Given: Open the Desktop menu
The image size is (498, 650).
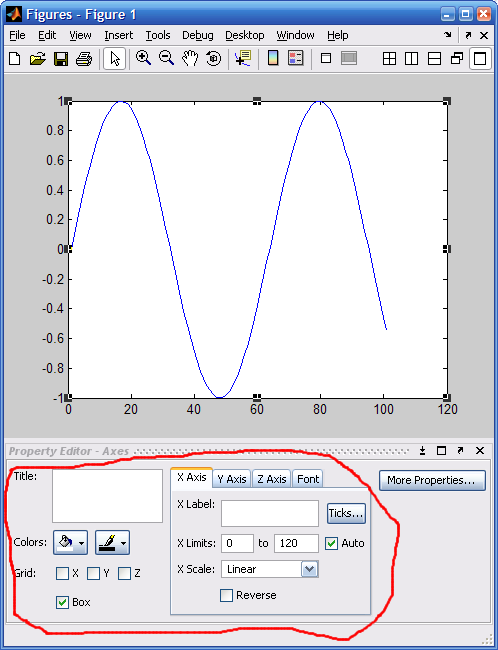Looking at the screenshot, I should click(245, 35).
